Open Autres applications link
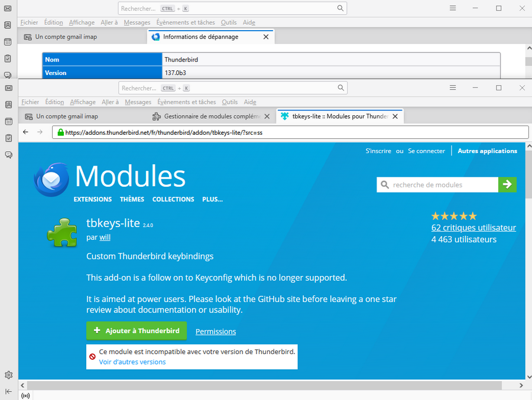Image resolution: width=532 pixels, height=400 pixels. click(488, 151)
